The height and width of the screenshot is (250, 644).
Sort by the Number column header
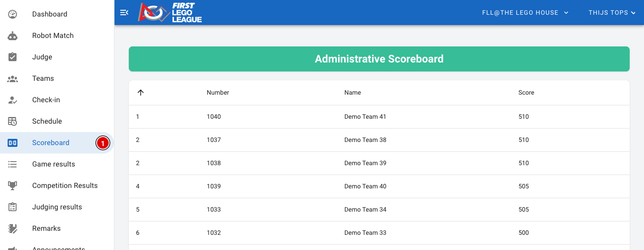coord(218,92)
